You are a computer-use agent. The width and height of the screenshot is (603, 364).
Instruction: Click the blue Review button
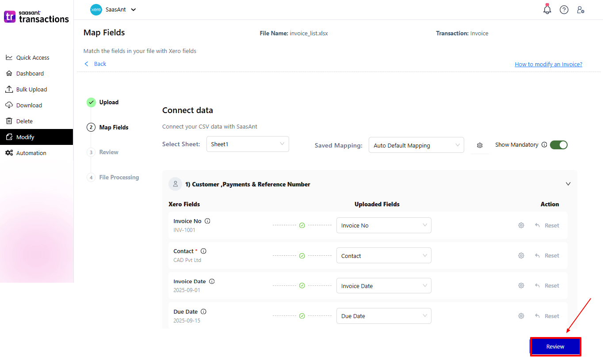point(555,347)
